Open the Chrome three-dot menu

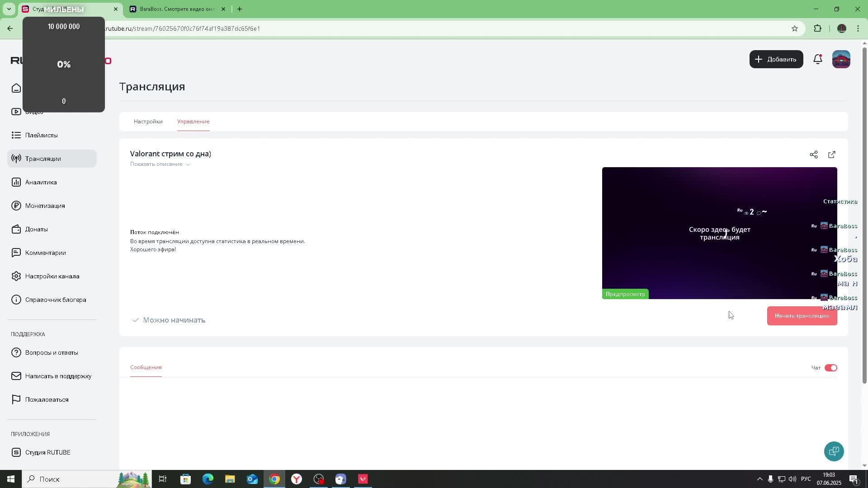point(858,28)
